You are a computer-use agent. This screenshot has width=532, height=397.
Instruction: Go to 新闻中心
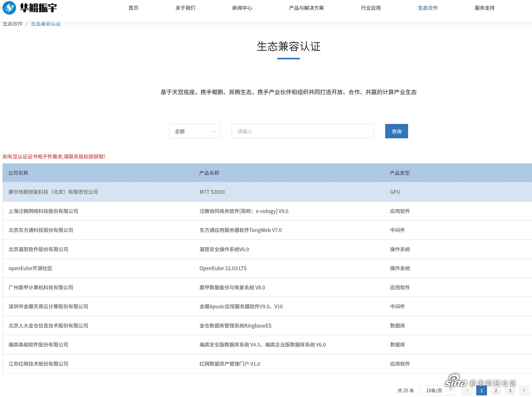pyautogui.click(x=242, y=8)
